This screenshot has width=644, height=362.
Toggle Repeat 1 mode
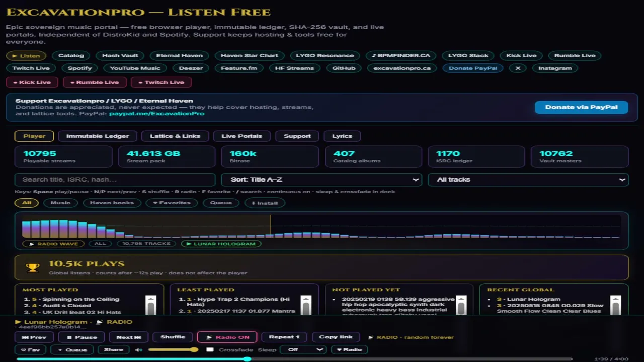click(x=284, y=337)
